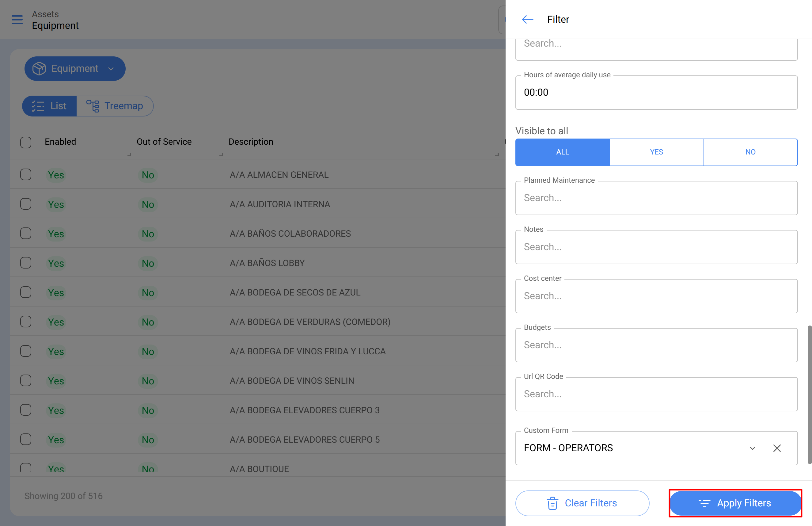
Task: Clear the Custom Form selection with X
Action: point(777,448)
